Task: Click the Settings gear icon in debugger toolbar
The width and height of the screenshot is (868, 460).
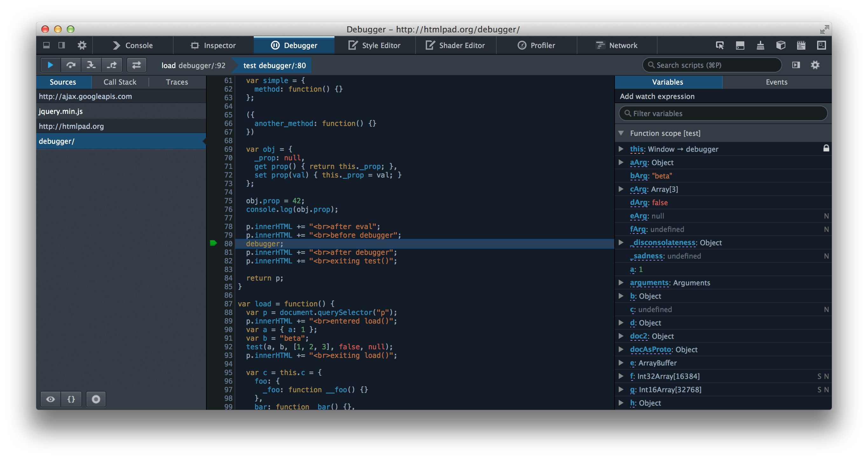Action: (816, 64)
